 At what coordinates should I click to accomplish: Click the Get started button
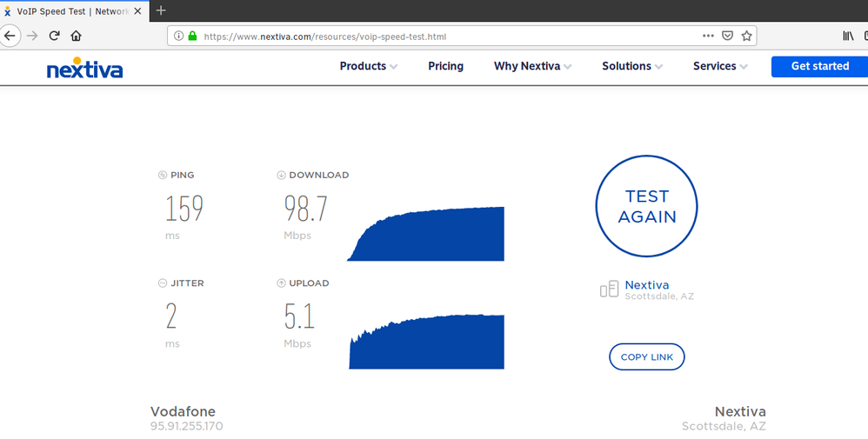tap(820, 66)
